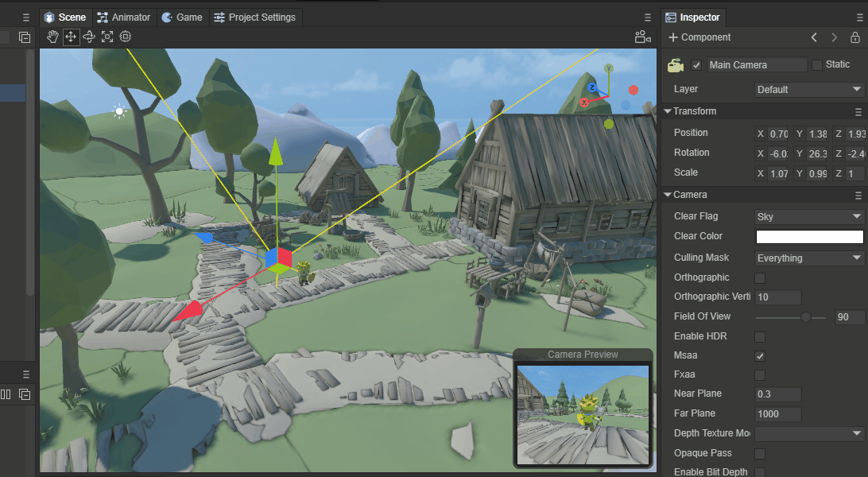Viewport: 868px width, 477px height.
Task: Enable the Static checkbox
Action: (816, 64)
